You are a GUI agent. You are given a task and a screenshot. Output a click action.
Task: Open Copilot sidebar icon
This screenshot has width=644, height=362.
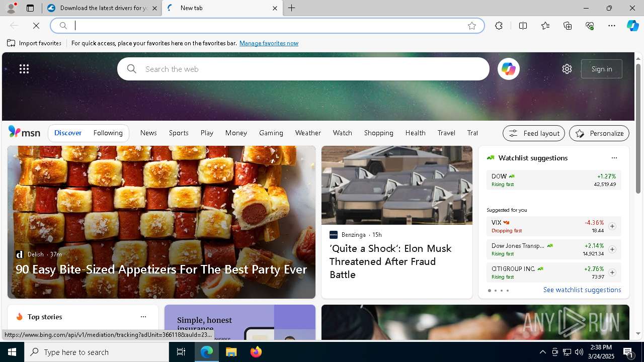633,26
